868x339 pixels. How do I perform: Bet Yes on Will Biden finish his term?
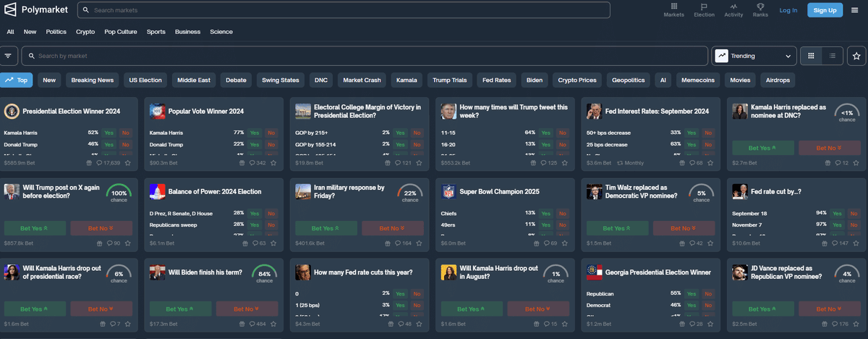point(179,309)
